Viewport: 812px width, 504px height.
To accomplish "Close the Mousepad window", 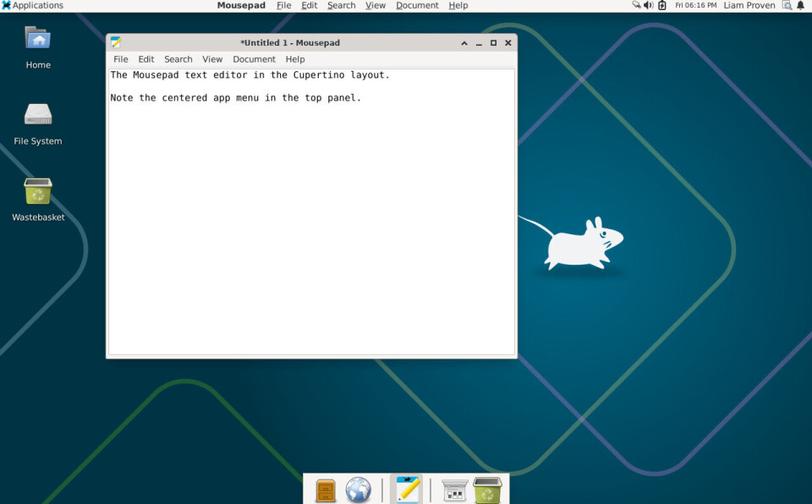I will click(508, 43).
